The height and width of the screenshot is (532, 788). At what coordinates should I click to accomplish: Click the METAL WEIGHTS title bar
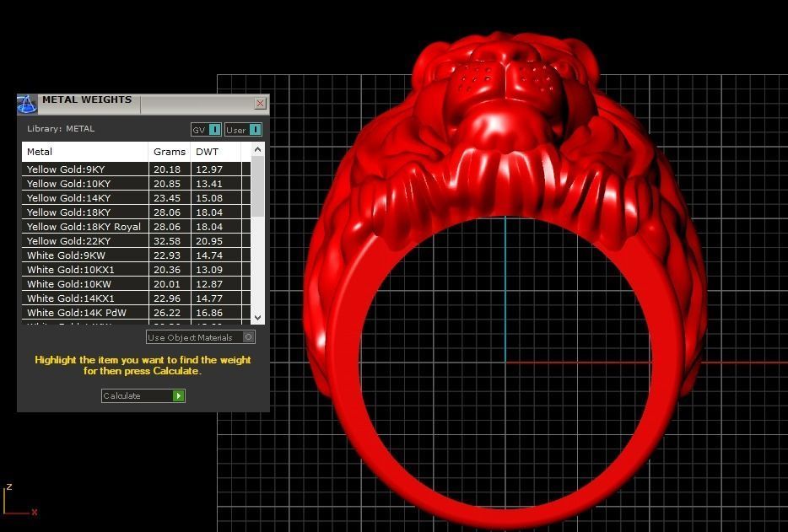[x=143, y=104]
